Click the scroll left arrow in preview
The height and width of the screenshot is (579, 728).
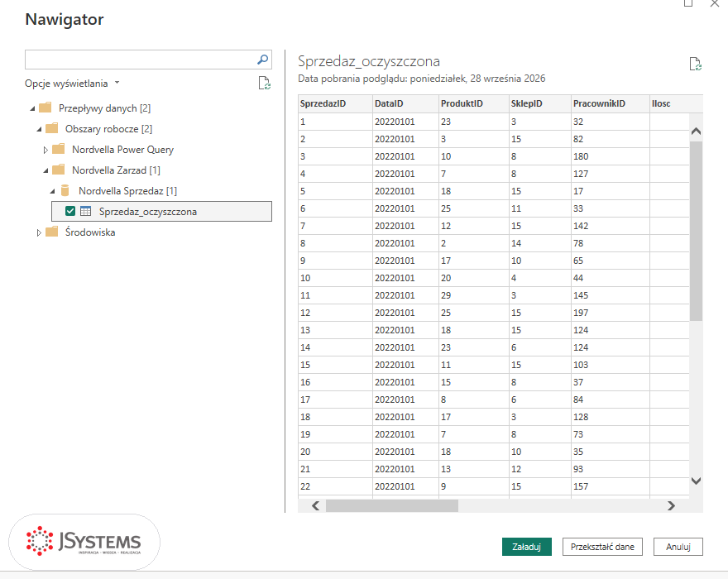pyautogui.click(x=316, y=505)
